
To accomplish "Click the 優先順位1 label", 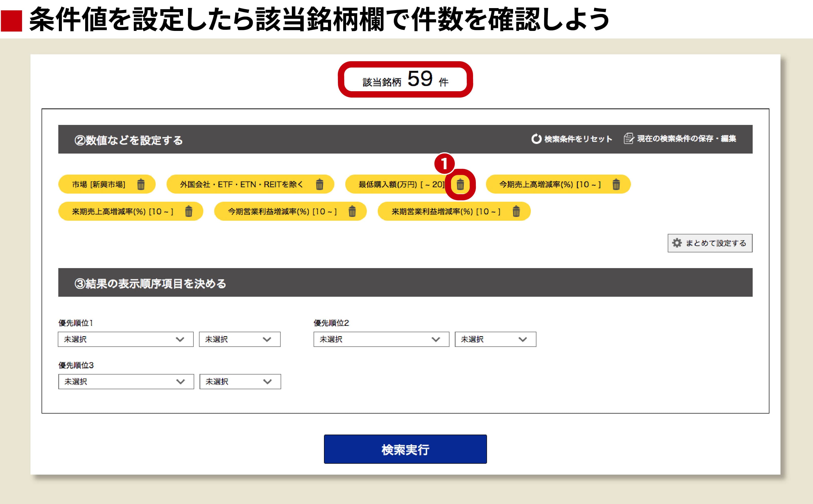I will click(75, 323).
